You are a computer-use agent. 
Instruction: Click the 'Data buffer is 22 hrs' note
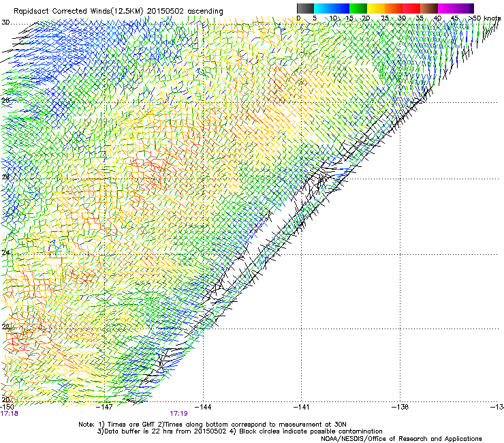click(240, 431)
